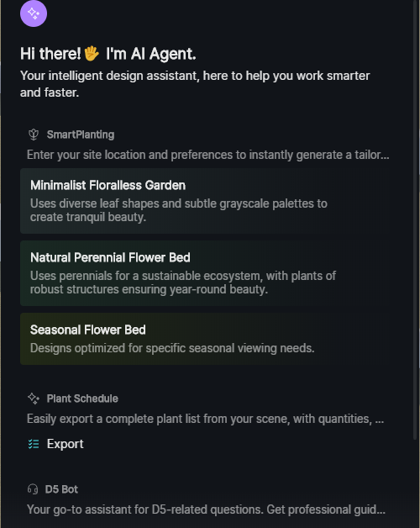Click the "Hi there! I'm AI Agent" heading
This screenshot has width=420, height=528.
108,54
